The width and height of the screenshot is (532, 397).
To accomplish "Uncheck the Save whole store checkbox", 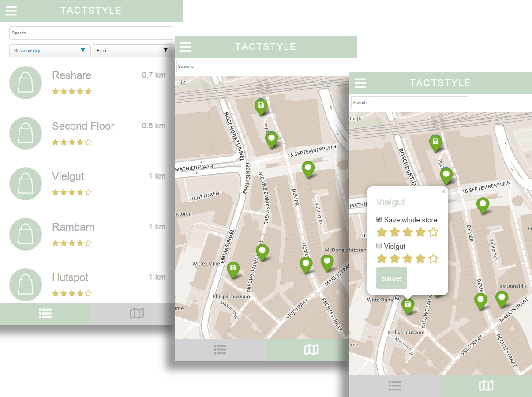I will [x=379, y=220].
